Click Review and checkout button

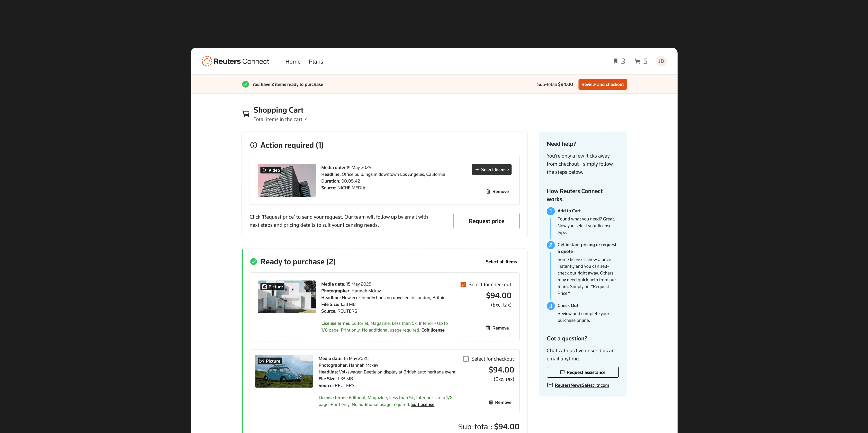click(603, 84)
